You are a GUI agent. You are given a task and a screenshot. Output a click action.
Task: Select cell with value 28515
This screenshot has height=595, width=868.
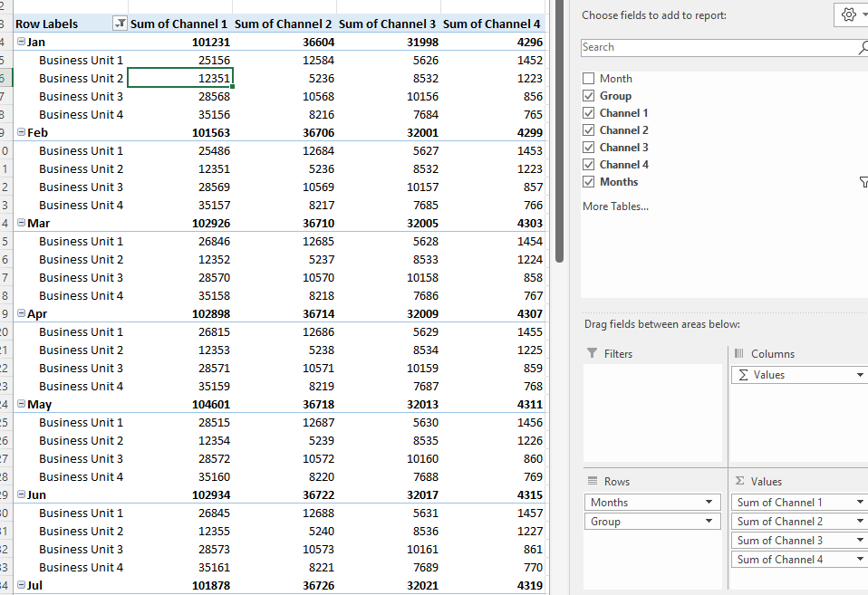[x=180, y=422]
